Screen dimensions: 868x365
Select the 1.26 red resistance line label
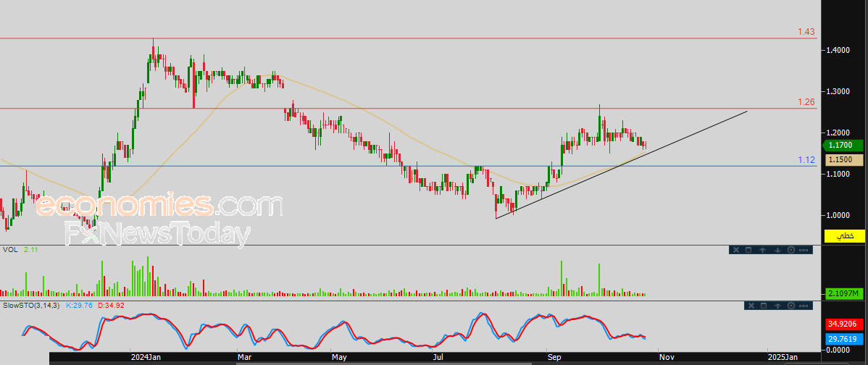[x=806, y=102]
